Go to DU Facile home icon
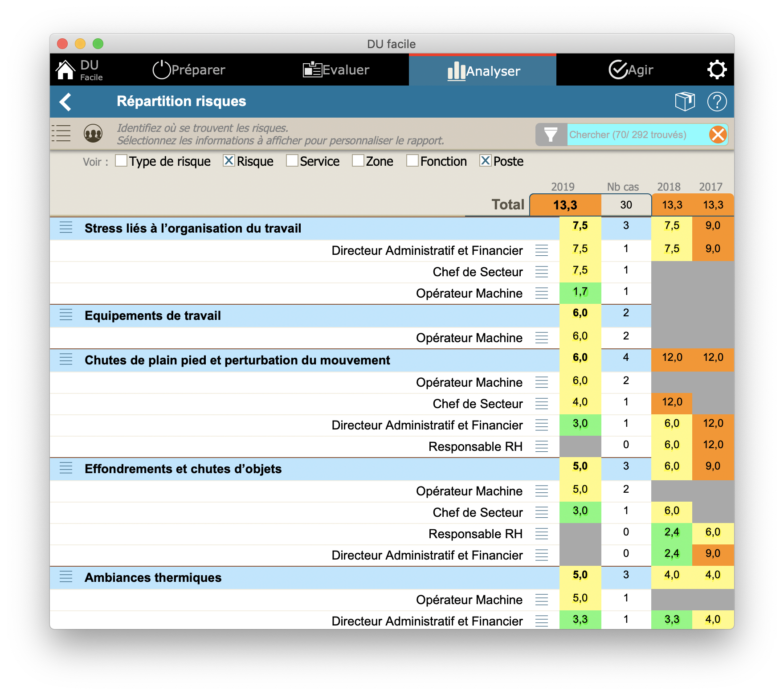 coord(65,70)
